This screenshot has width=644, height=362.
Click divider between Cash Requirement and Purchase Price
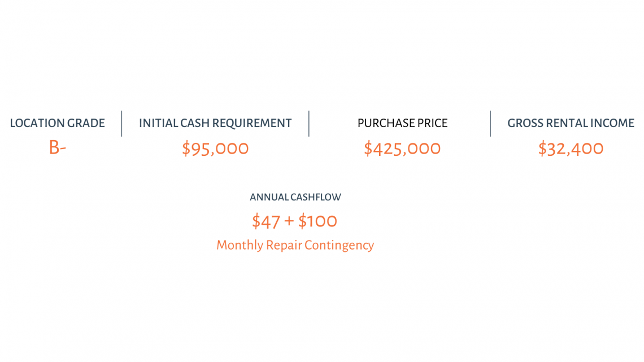pyautogui.click(x=309, y=124)
